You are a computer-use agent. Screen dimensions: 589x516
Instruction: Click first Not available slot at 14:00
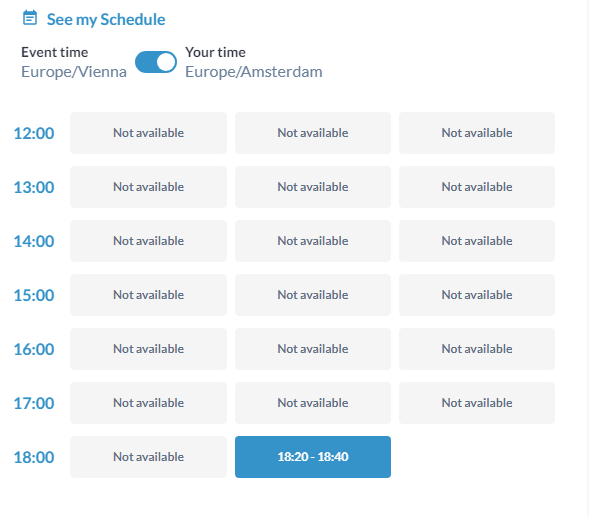click(x=148, y=241)
